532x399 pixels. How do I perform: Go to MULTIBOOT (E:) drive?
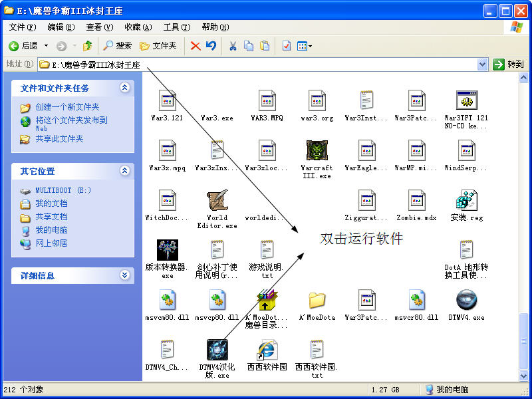click(x=63, y=190)
